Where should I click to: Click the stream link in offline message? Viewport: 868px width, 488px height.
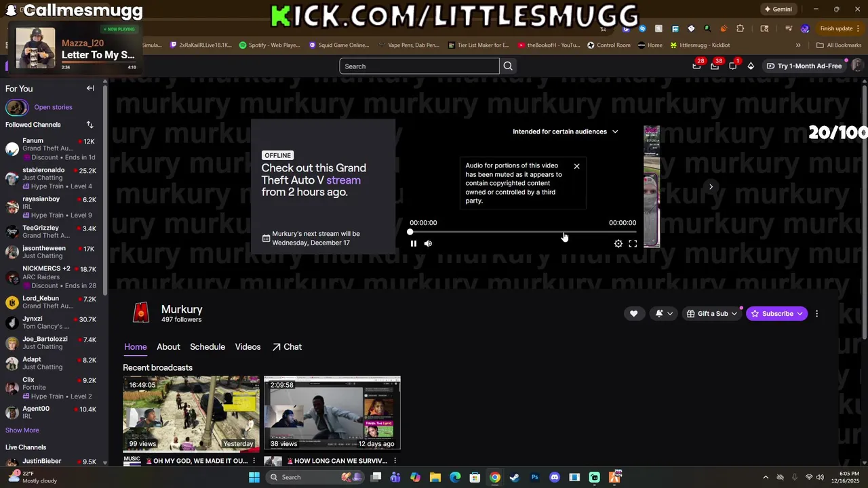(x=343, y=180)
